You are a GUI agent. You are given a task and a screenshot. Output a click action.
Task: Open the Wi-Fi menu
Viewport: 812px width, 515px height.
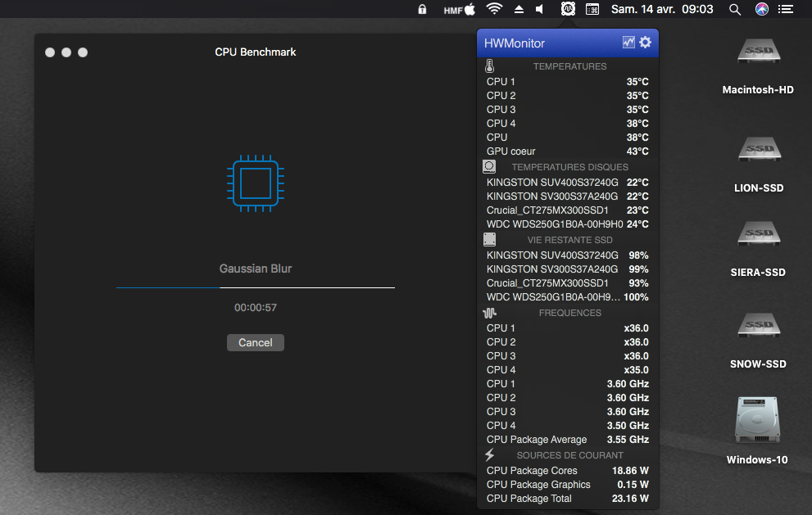click(495, 9)
